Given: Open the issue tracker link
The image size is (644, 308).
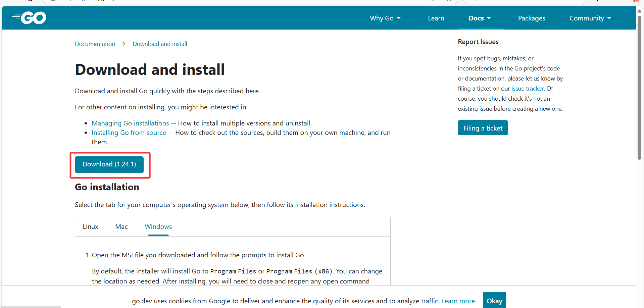Looking at the screenshot, I should 527,89.
